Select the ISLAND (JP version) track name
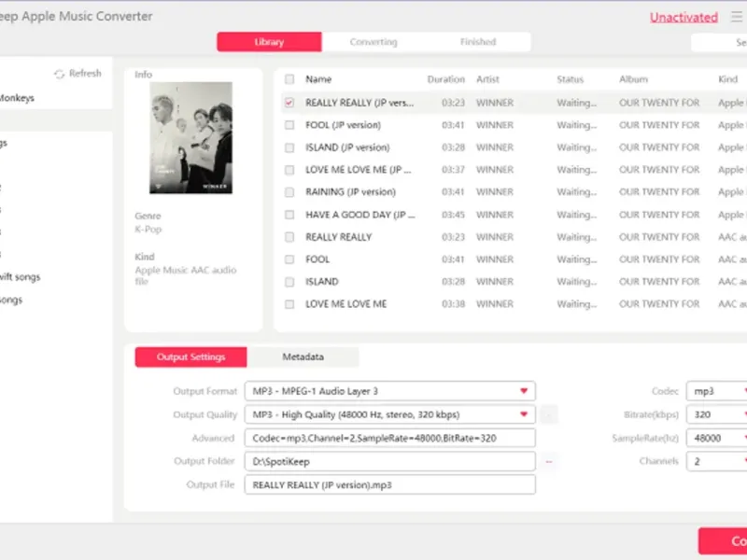The image size is (747, 560). click(347, 147)
